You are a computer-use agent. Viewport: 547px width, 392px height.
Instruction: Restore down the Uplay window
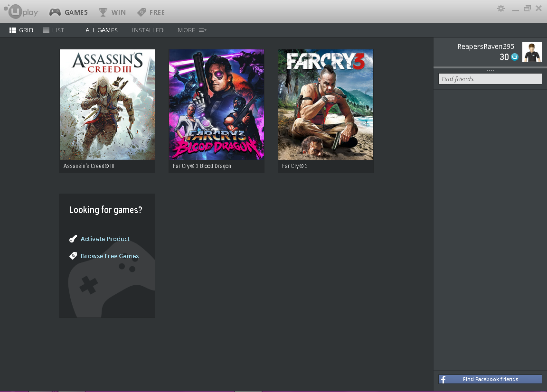coord(528,9)
